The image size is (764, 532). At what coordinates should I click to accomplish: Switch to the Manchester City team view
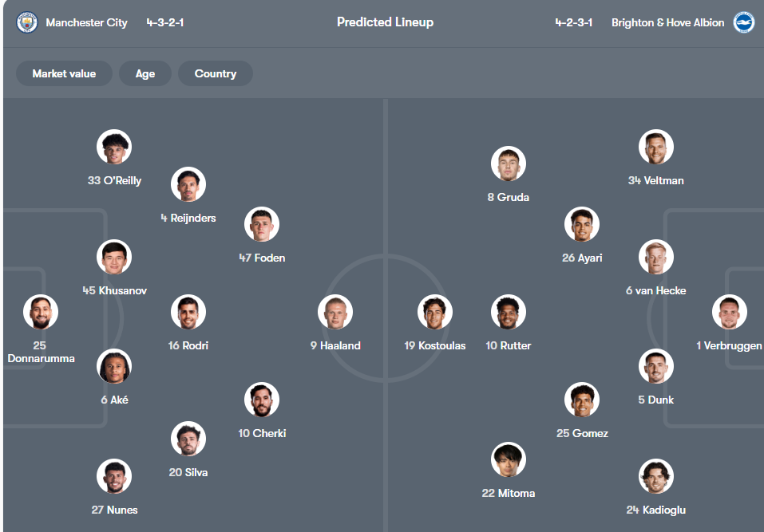[86, 22]
